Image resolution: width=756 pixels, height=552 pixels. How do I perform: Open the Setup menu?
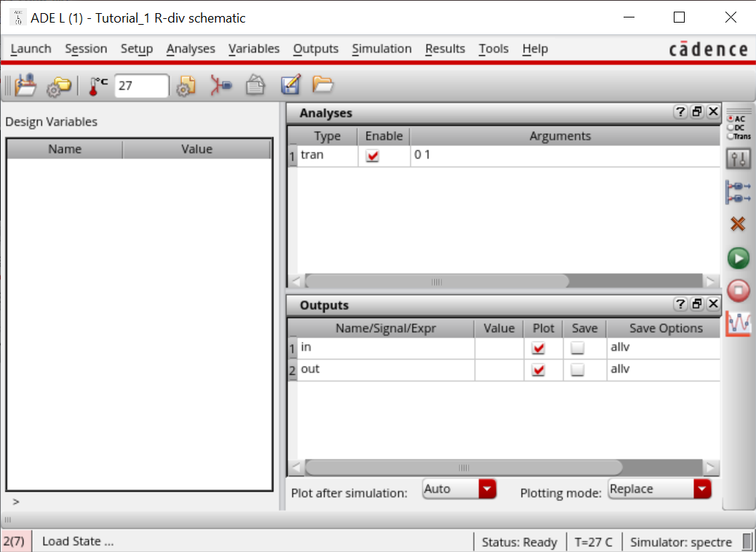point(137,49)
